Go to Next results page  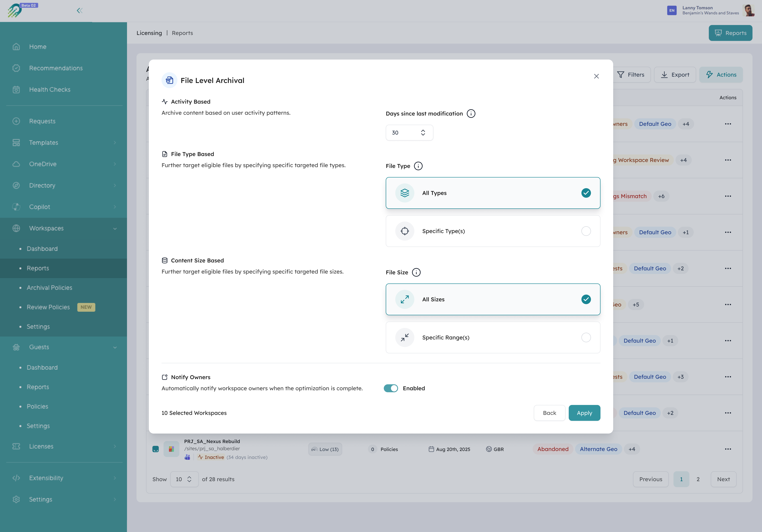(x=723, y=479)
